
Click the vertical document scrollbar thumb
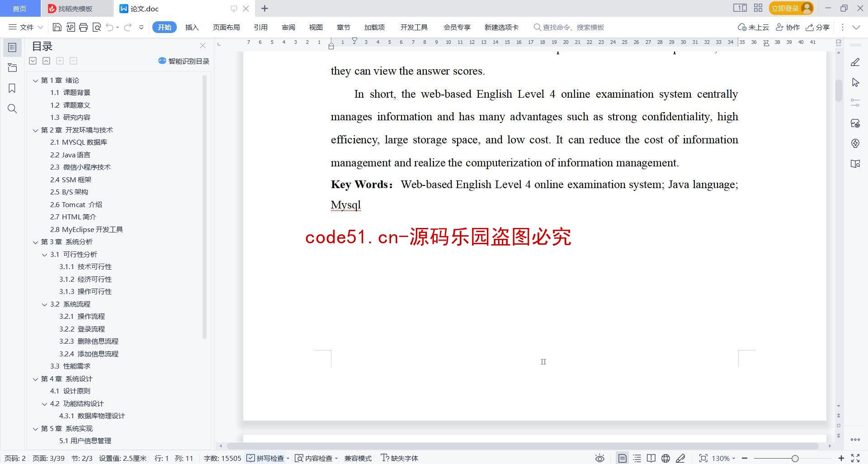pos(839,90)
